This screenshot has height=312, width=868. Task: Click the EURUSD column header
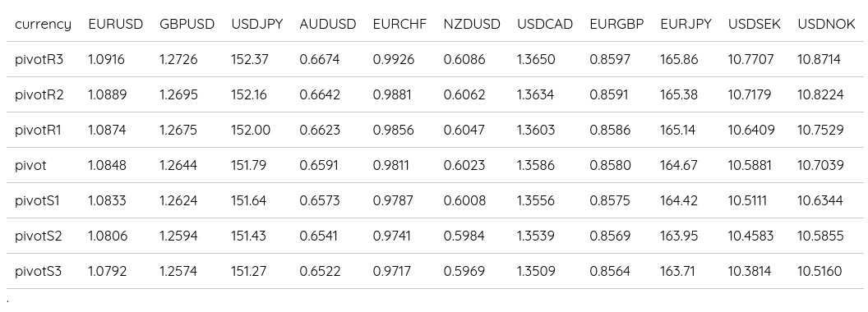coord(116,25)
